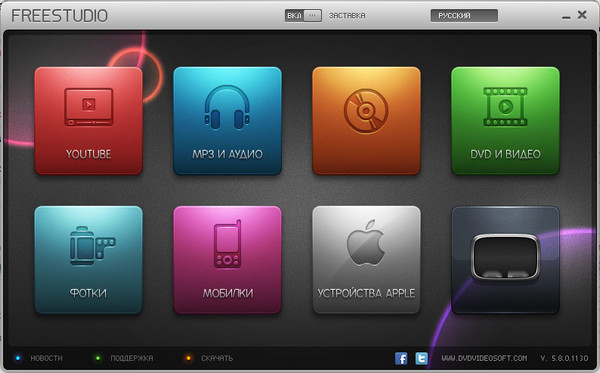
Task: Click the FREESTUDIO logo title
Action: click(60, 16)
